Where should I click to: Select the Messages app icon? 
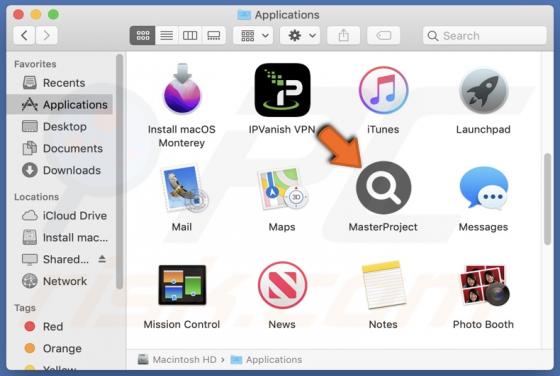point(484,188)
